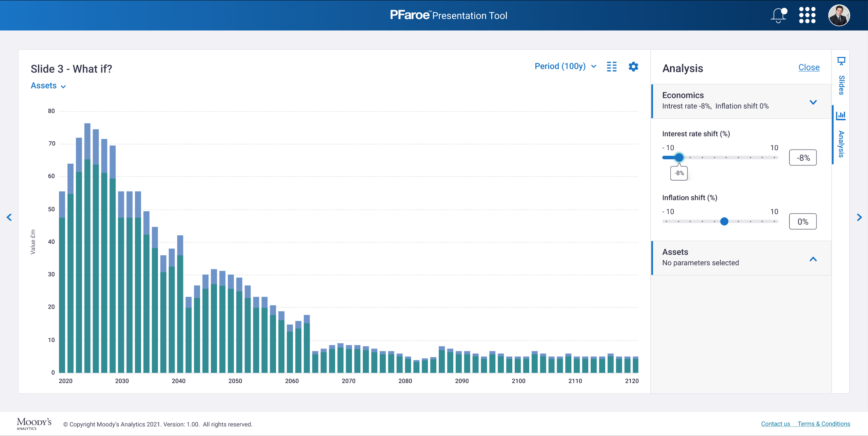The height and width of the screenshot is (436, 868).
Task: Click the interest rate -8% input box
Action: coord(803,158)
